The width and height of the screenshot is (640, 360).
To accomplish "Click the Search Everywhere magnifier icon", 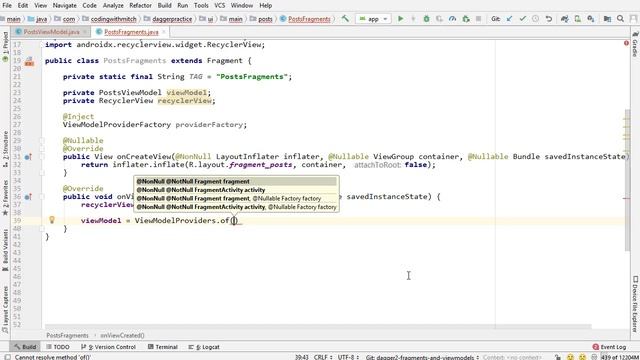I will point(620,19).
